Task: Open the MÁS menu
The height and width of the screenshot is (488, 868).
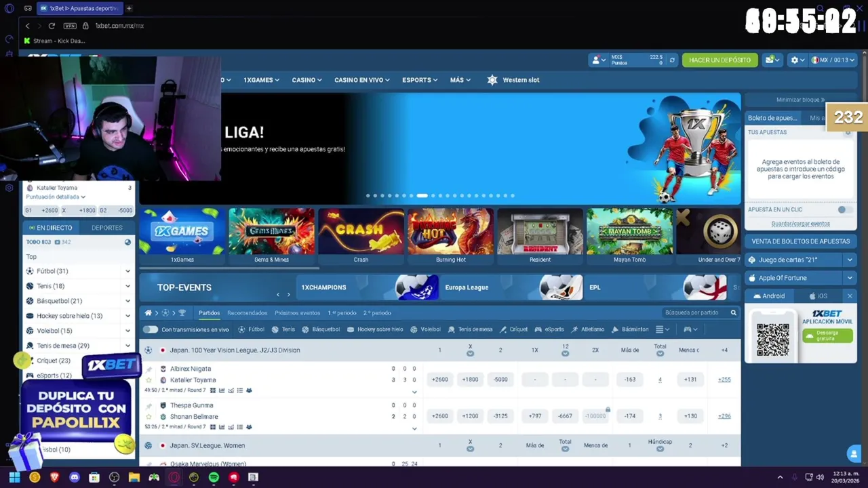Action: pos(460,80)
